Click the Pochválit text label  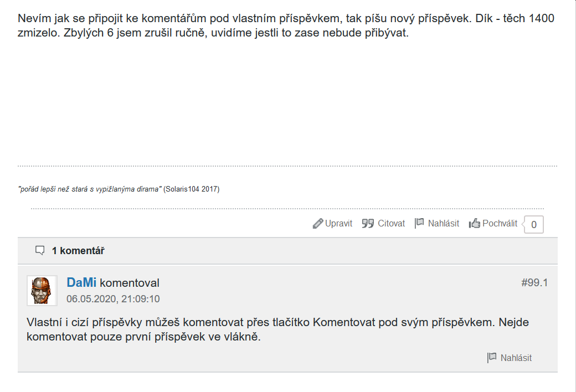coord(500,224)
